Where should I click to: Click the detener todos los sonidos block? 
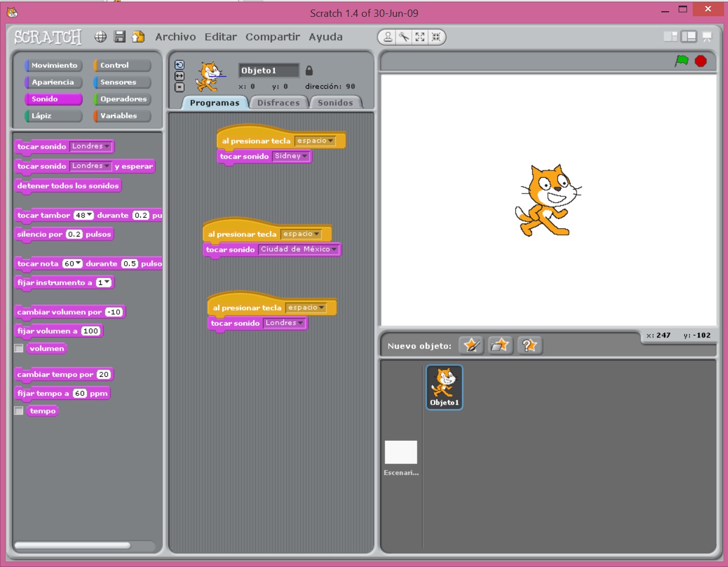coord(68,186)
